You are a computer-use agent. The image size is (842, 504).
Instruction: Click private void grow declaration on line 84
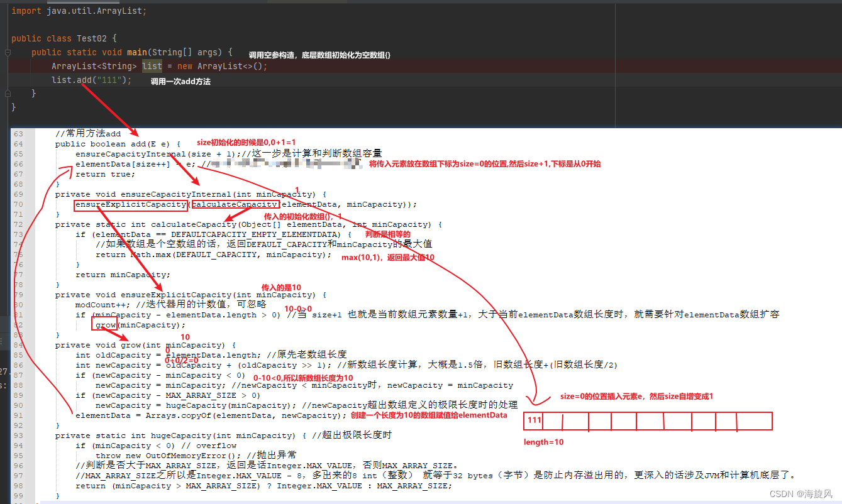(x=145, y=345)
